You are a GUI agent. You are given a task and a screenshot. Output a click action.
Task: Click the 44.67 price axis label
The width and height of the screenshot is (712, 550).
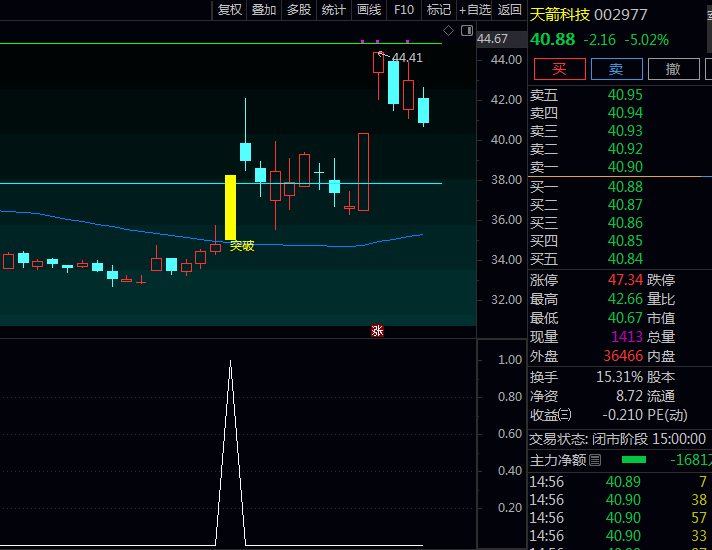coord(492,39)
